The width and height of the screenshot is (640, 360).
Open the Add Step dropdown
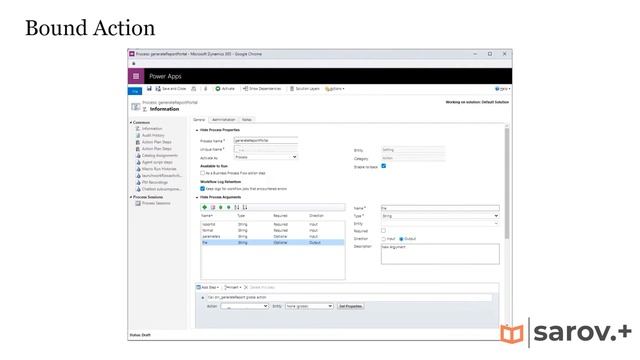tap(208, 287)
